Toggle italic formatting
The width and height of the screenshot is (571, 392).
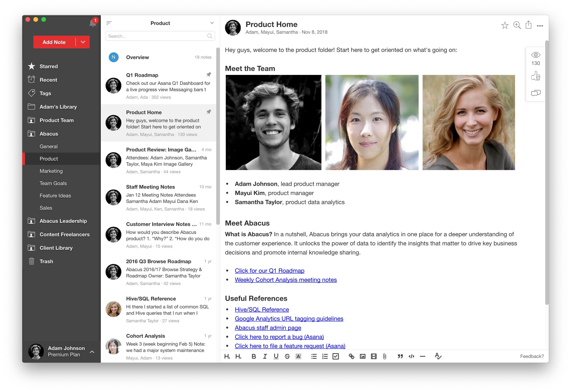click(265, 356)
